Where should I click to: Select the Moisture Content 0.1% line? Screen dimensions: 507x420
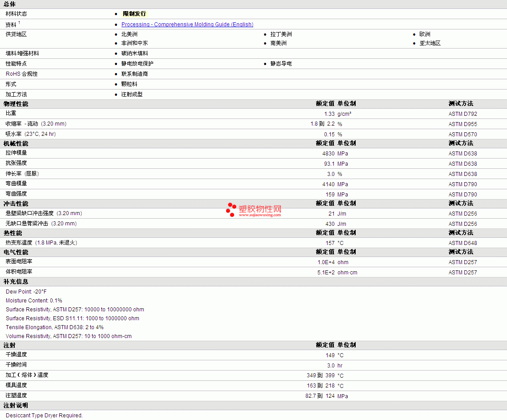tap(34, 301)
